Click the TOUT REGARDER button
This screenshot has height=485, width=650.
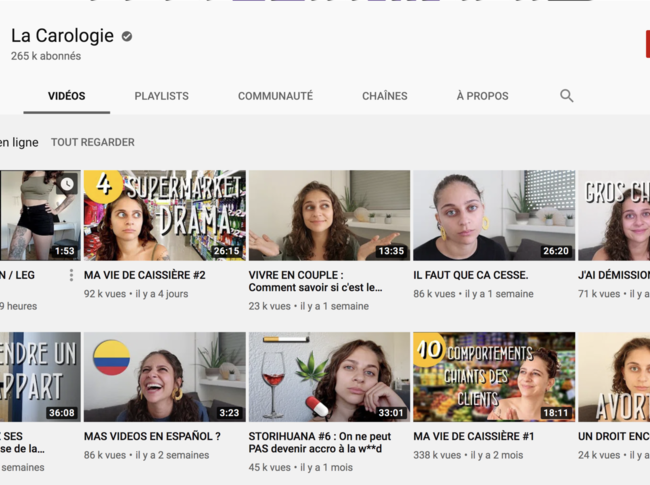pyautogui.click(x=93, y=142)
